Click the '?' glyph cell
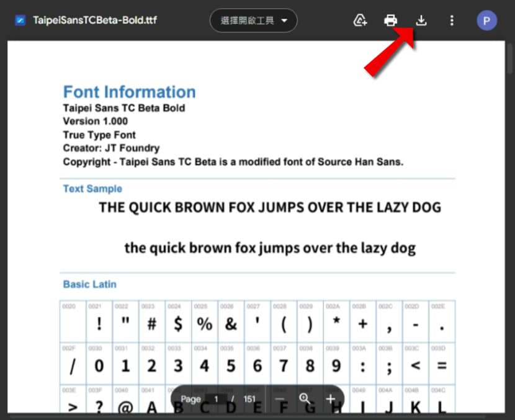 (99, 399)
